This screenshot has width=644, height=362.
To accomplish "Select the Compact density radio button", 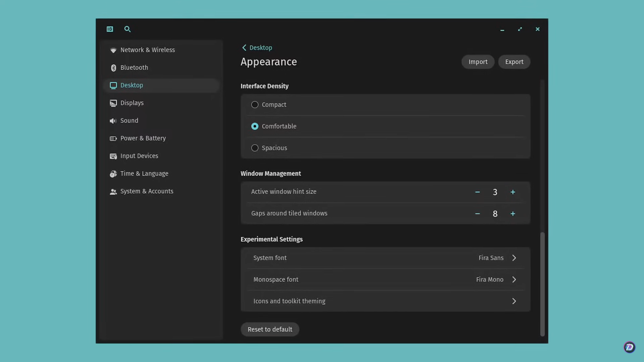I will coord(255,105).
